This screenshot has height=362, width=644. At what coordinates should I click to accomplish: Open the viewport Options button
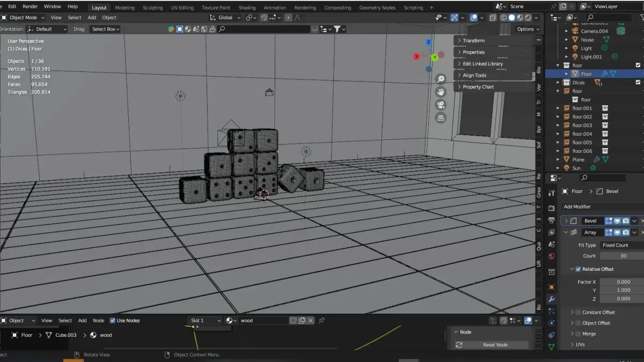click(x=528, y=29)
